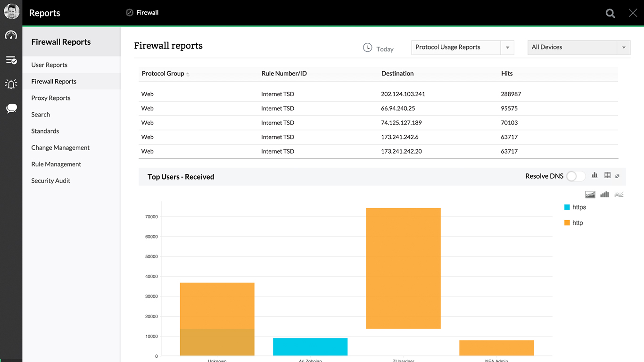The width and height of the screenshot is (644, 362).
Task: Open the All Devices dropdown
Action: pyautogui.click(x=579, y=48)
